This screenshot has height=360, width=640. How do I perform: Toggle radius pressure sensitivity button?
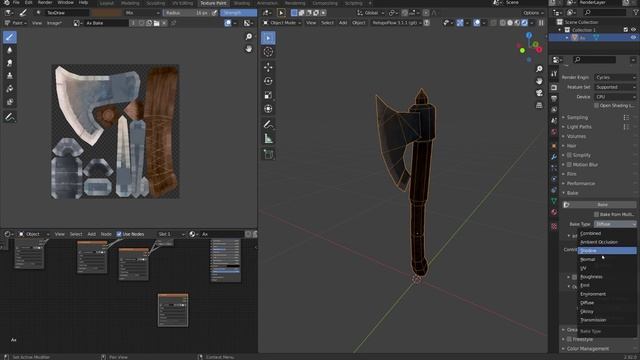click(x=215, y=13)
